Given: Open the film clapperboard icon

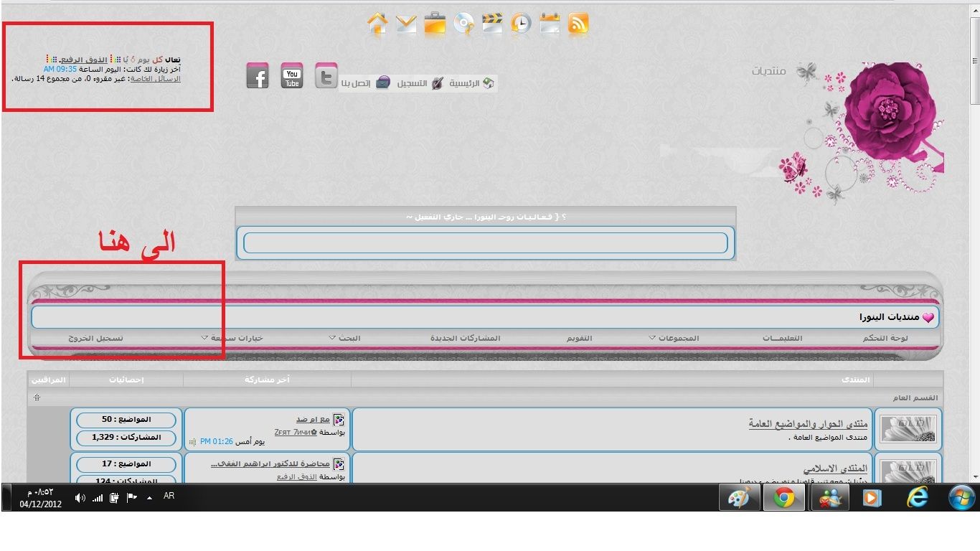Looking at the screenshot, I should tap(492, 24).
